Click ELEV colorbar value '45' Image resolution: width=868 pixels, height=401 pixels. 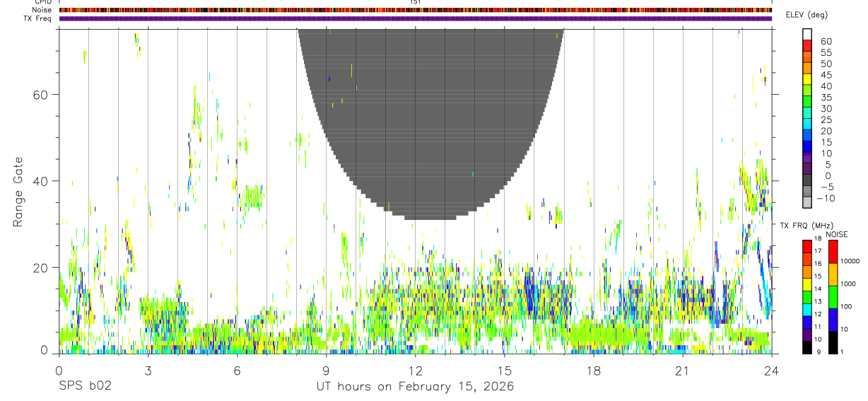pos(826,76)
